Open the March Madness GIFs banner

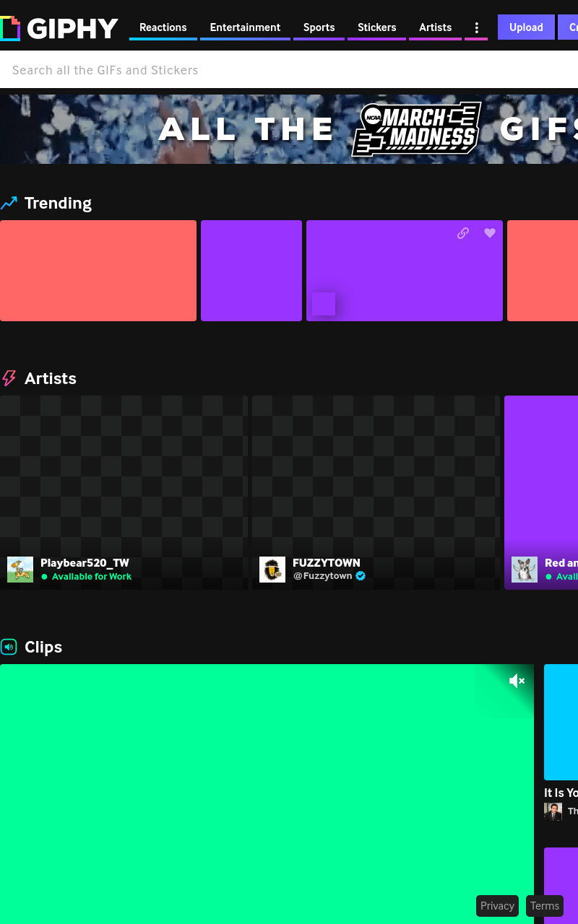coord(289,129)
